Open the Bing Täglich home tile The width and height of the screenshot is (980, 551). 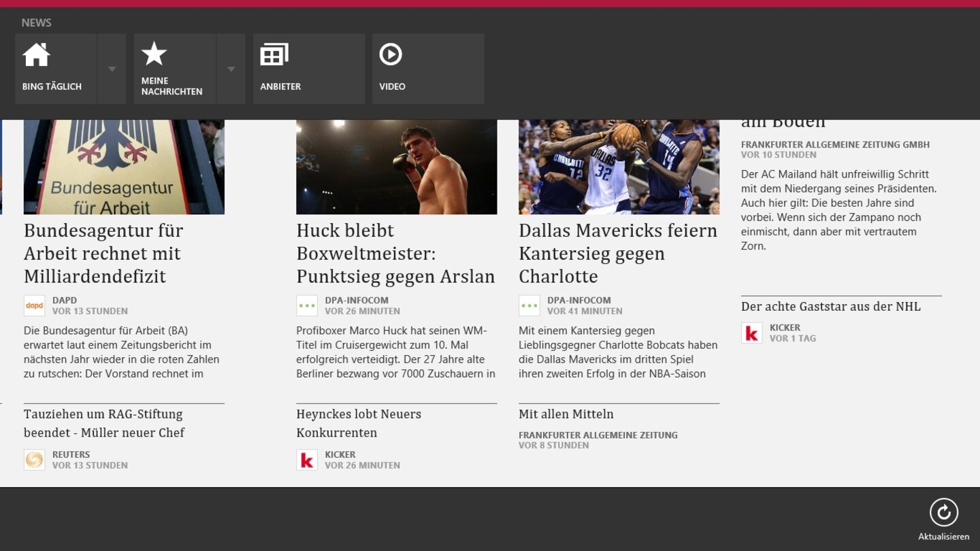tap(55, 69)
